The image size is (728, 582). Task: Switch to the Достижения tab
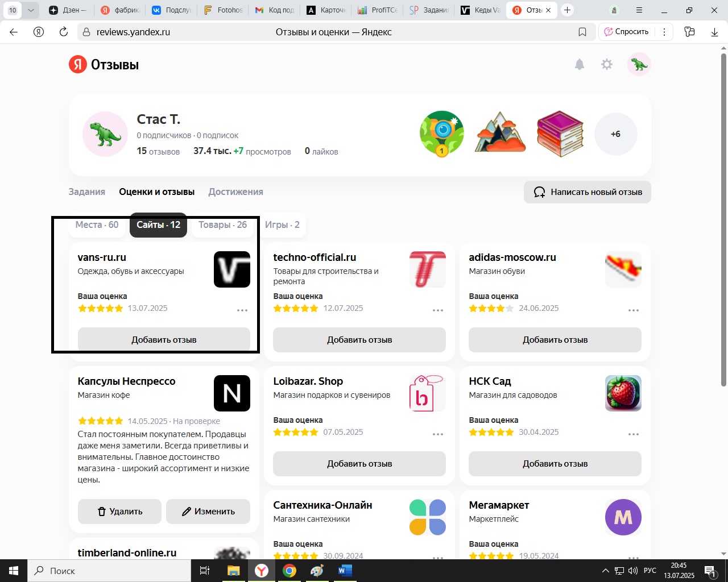pos(235,192)
